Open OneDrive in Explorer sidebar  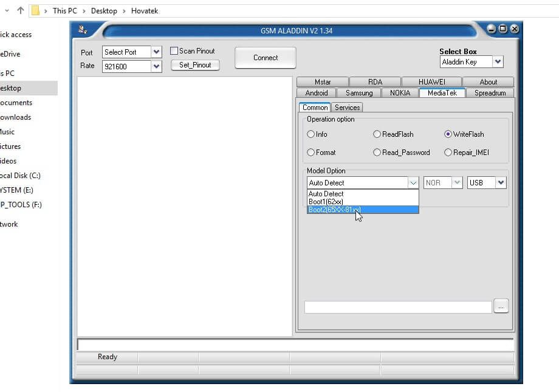coord(11,54)
